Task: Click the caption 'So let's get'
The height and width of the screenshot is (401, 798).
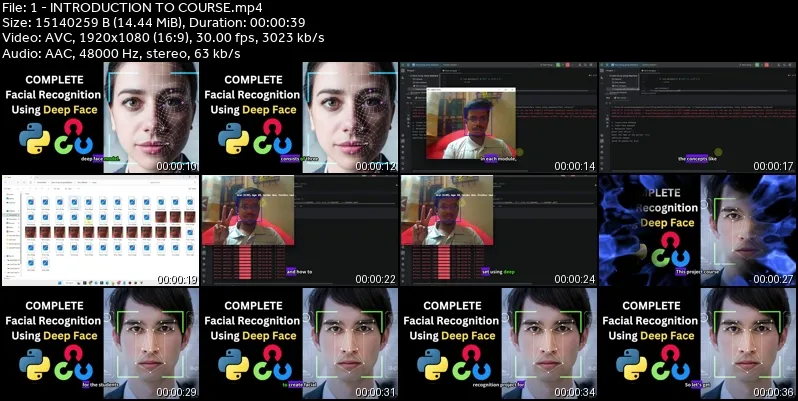Action: tap(697, 385)
